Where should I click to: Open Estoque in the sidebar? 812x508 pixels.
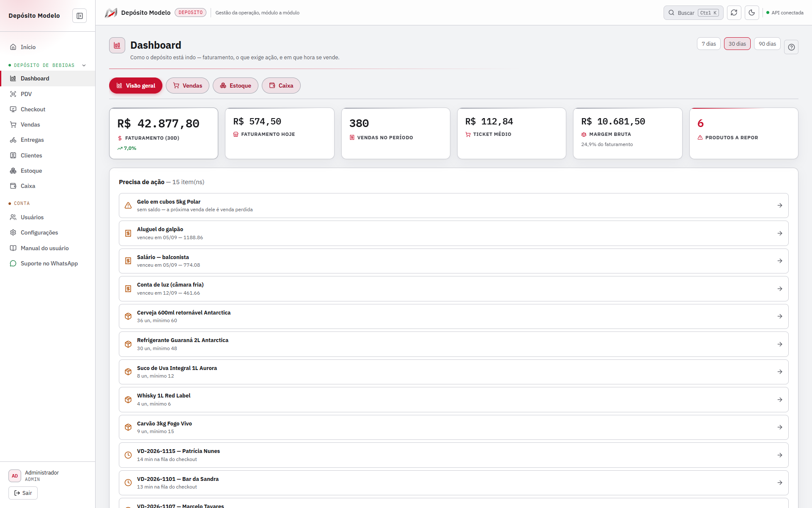click(x=47, y=171)
